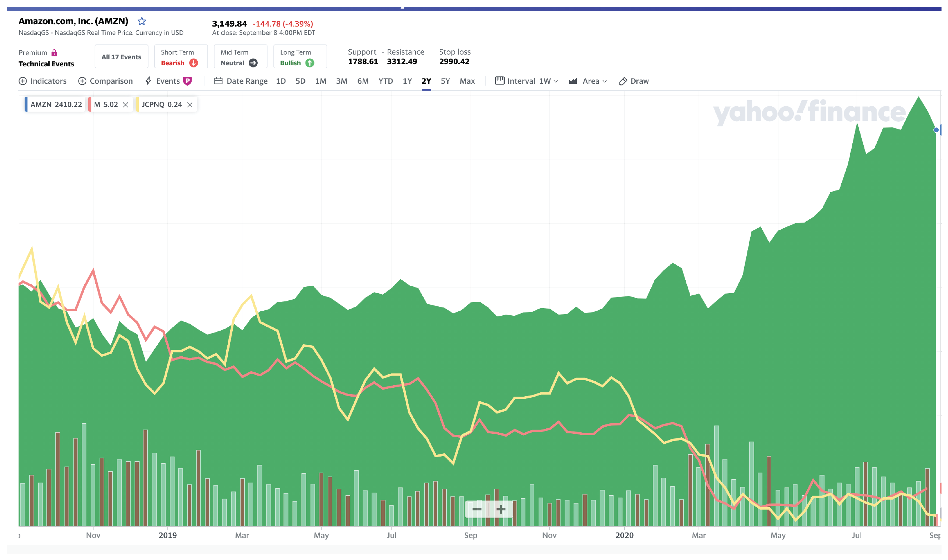
Task: Select the 1D date range
Action: [281, 81]
